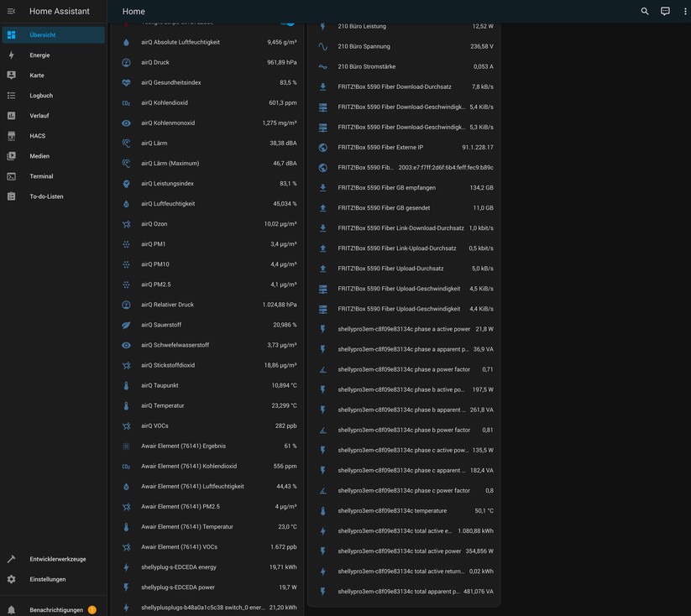Open the airQ Temperatur sensor row
The height and width of the screenshot is (616, 691).
[210, 405]
